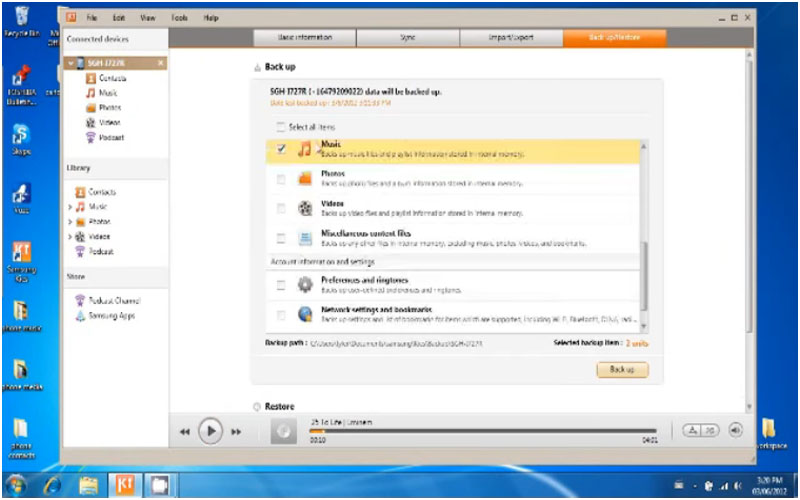Click the Network settings globe icon

tap(305, 315)
